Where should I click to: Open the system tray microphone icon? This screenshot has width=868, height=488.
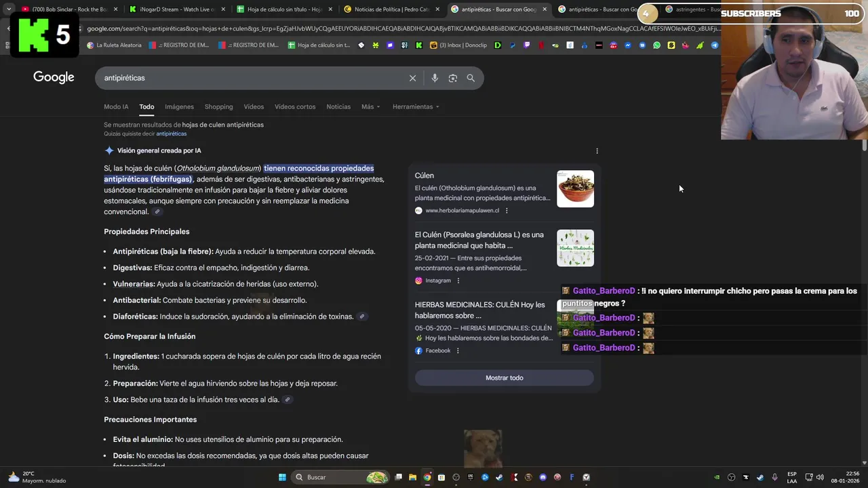tap(774, 477)
